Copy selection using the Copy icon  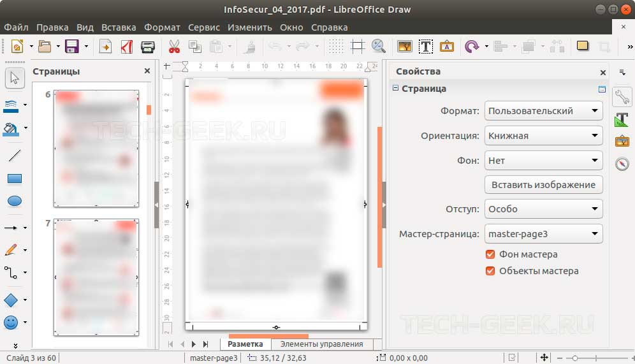click(x=195, y=47)
